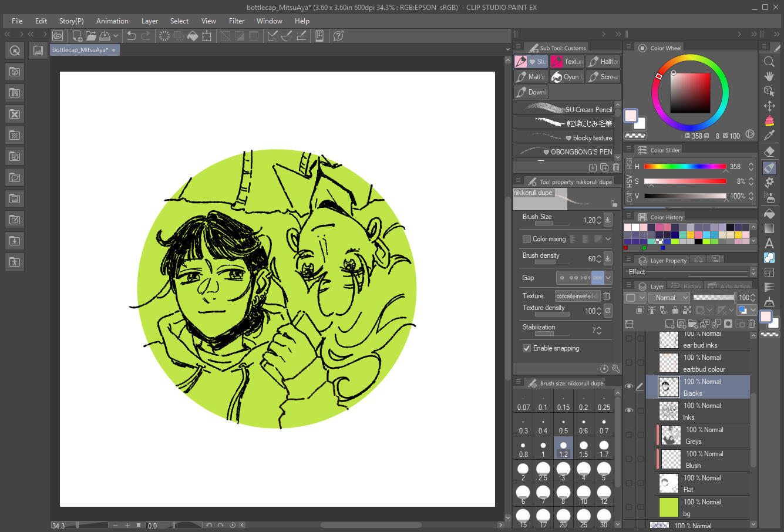The width and height of the screenshot is (784, 532).
Task: Open the Filter menu
Action: (236, 21)
